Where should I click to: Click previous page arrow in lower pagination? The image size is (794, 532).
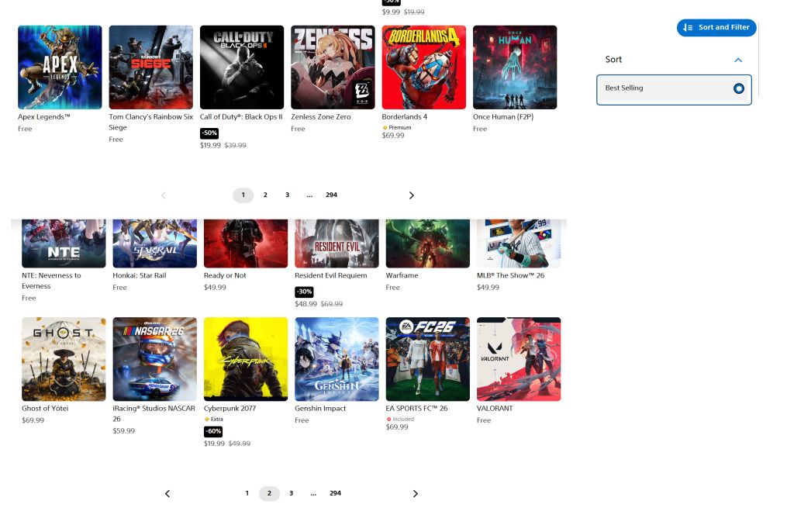click(x=167, y=493)
